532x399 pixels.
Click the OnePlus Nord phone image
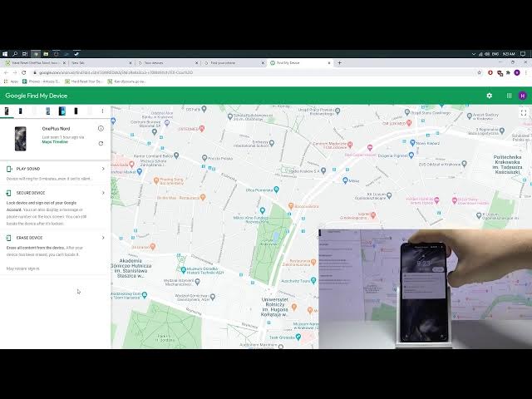point(20,139)
